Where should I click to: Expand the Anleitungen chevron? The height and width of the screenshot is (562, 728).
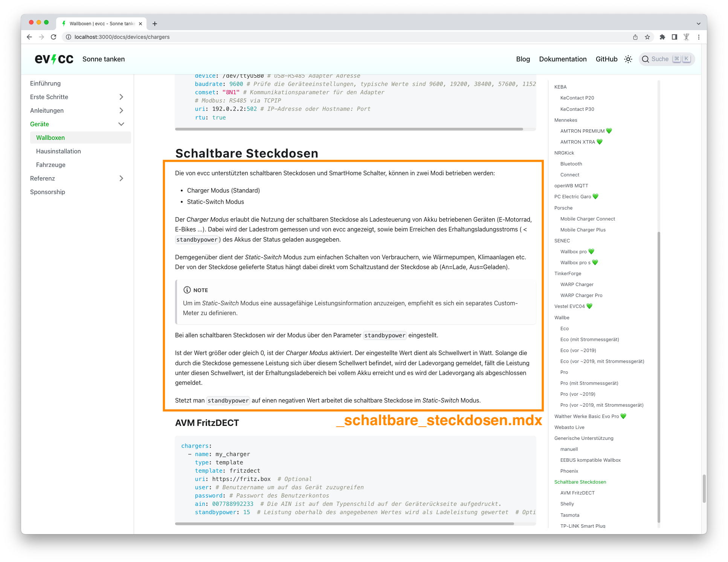(121, 110)
